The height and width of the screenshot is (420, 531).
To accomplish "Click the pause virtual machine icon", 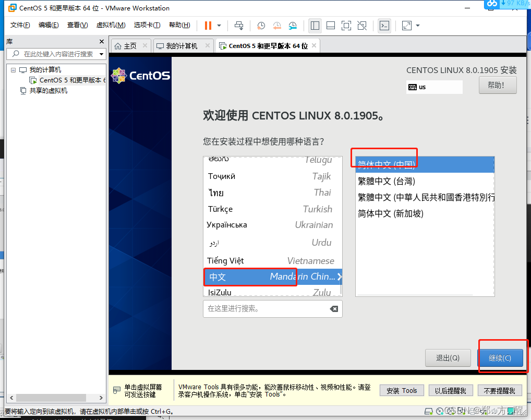I will 208,26.
